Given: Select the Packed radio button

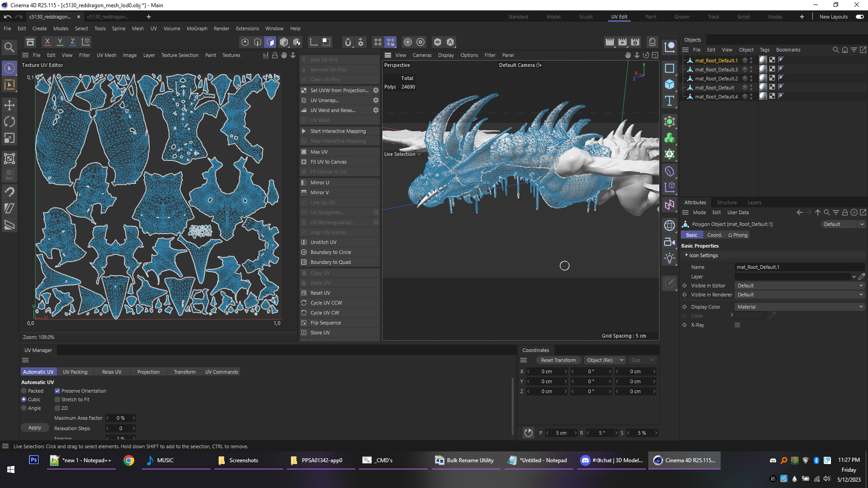Looking at the screenshot, I should click(24, 391).
